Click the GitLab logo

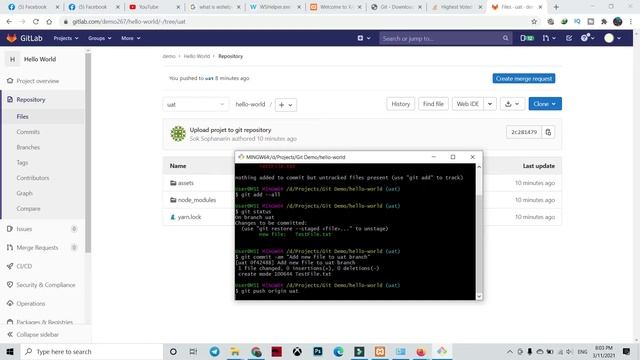pos(24,38)
